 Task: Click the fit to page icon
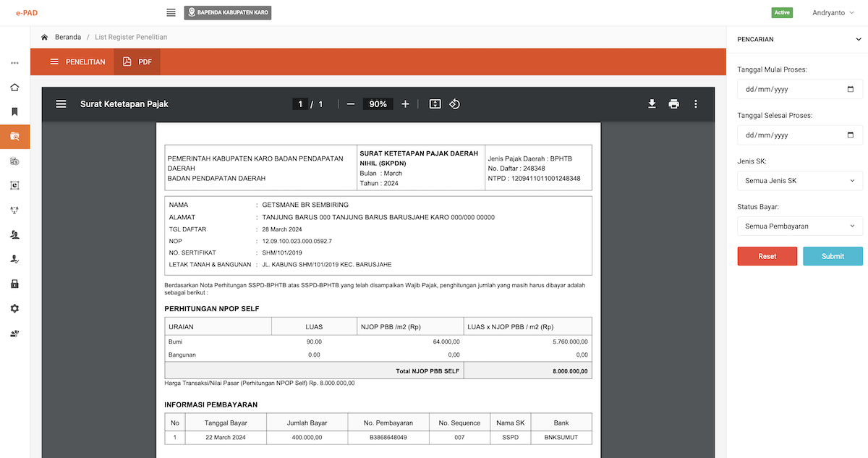click(x=435, y=104)
